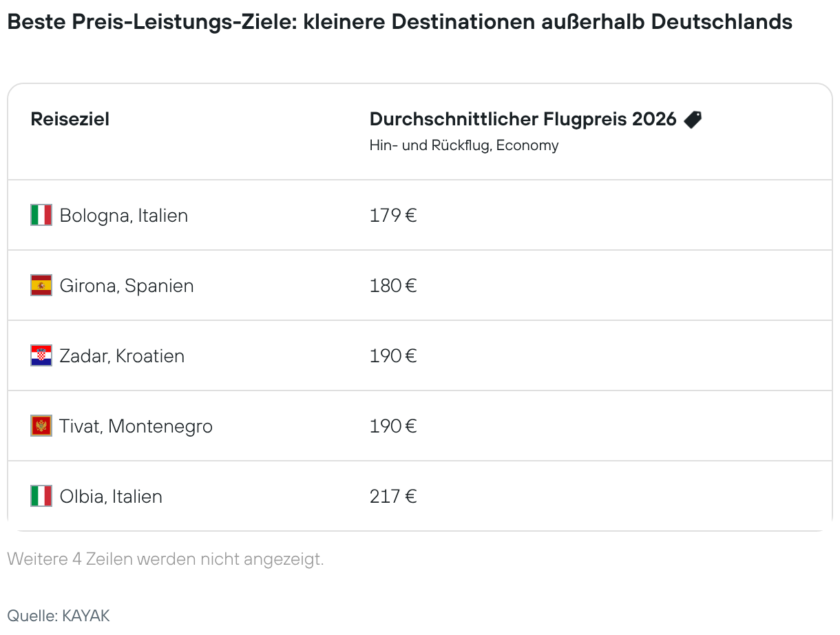
Task: Click the Durchschnittlicher Flugpreis 2026 column header
Action: tap(523, 119)
